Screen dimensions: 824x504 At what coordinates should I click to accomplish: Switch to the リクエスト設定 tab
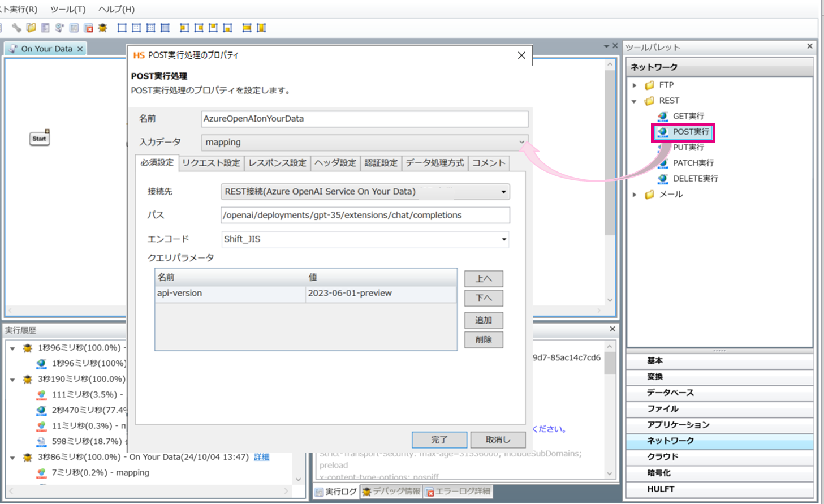(212, 163)
